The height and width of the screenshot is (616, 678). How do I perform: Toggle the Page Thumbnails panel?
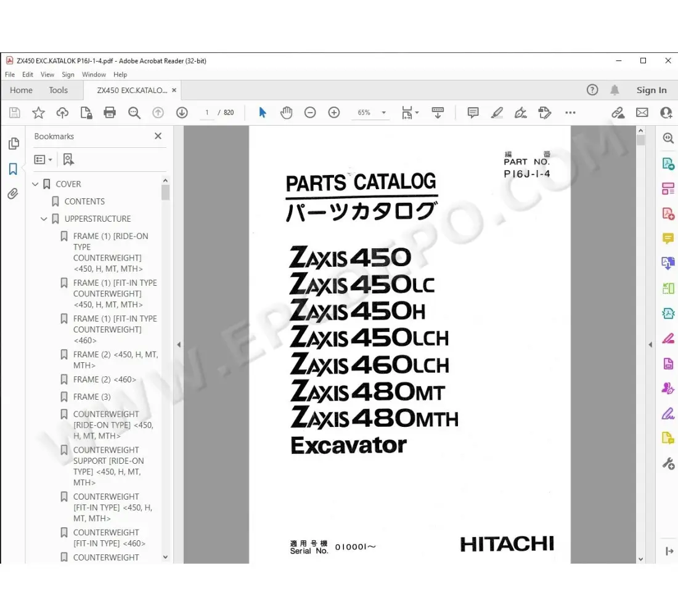click(x=14, y=143)
